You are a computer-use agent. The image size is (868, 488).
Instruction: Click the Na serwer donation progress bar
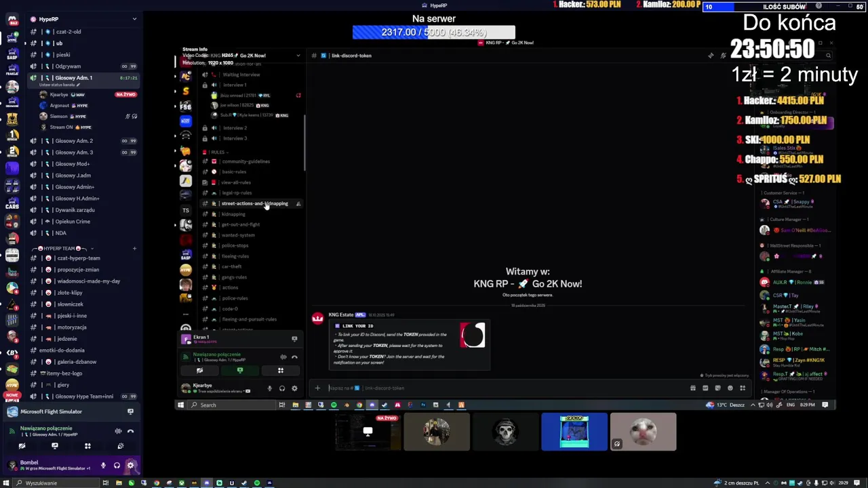pos(434,33)
